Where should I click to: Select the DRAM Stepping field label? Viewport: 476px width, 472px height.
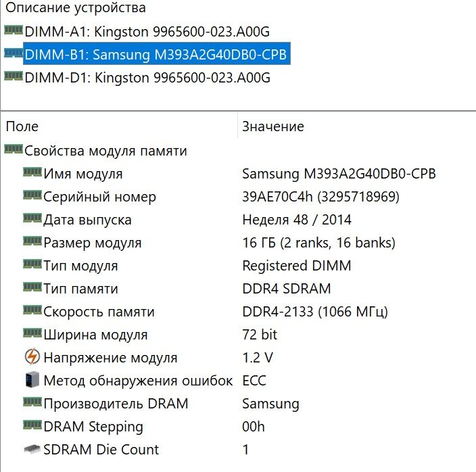pos(93,427)
